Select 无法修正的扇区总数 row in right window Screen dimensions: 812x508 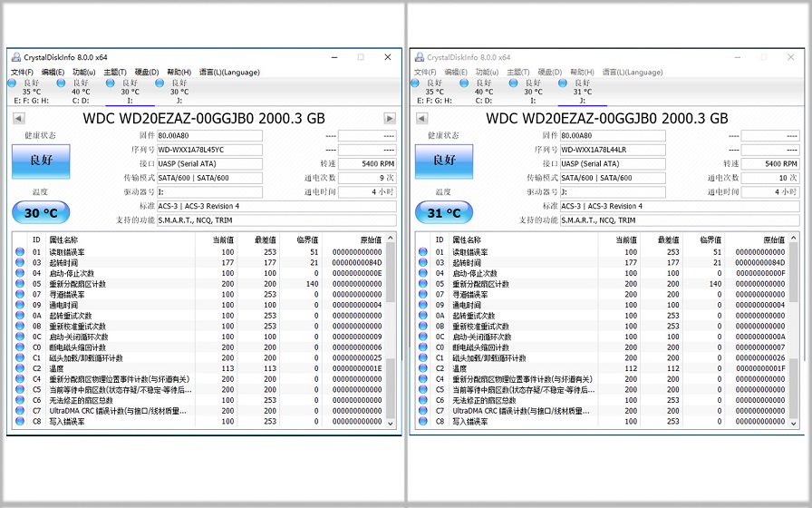coord(602,400)
